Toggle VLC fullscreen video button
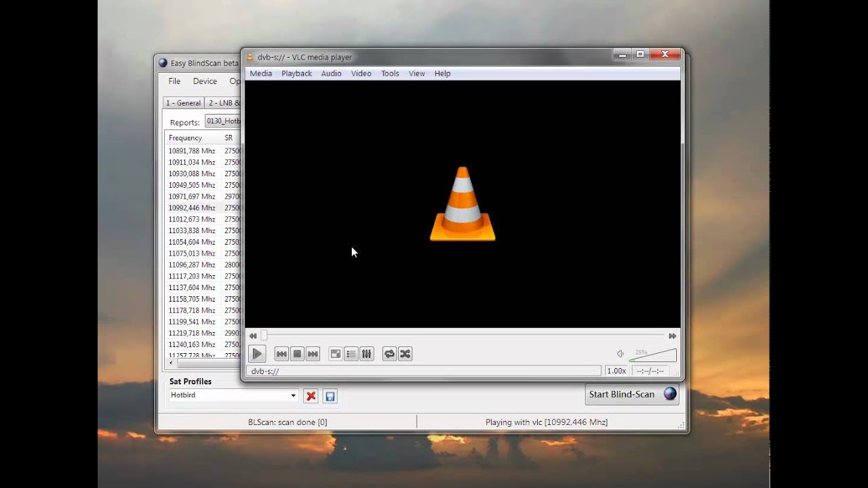This screenshot has height=488, width=868. (336, 354)
